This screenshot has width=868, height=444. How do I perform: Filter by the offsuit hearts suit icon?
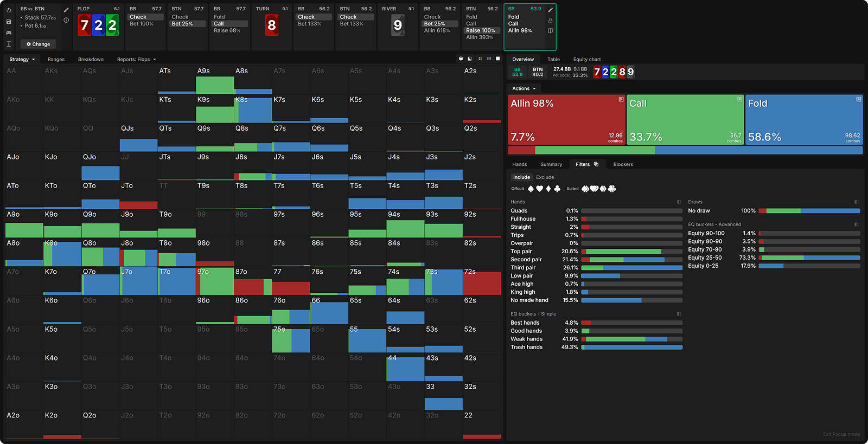click(x=539, y=189)
